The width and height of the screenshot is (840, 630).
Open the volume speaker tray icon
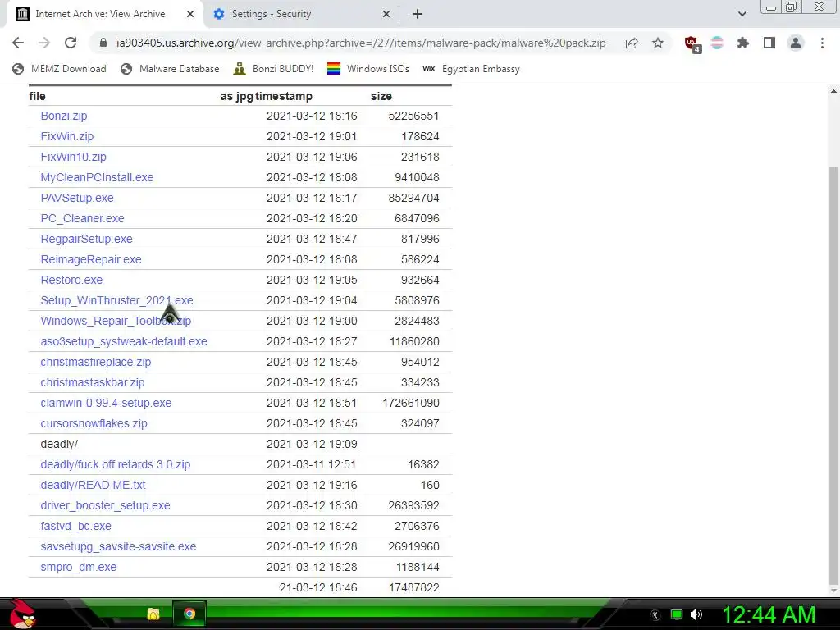pyautogui.click(x=696, y=614)
